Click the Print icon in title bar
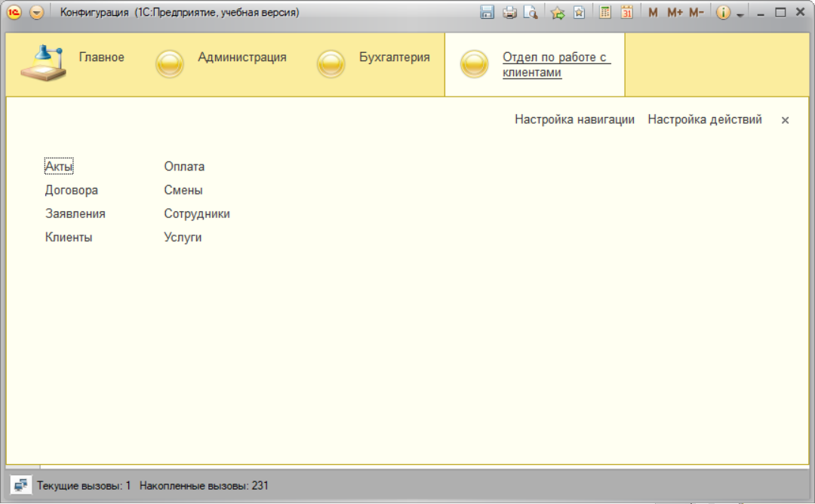The height and width of the screenshot is (504, 815). tap(510, 13)
